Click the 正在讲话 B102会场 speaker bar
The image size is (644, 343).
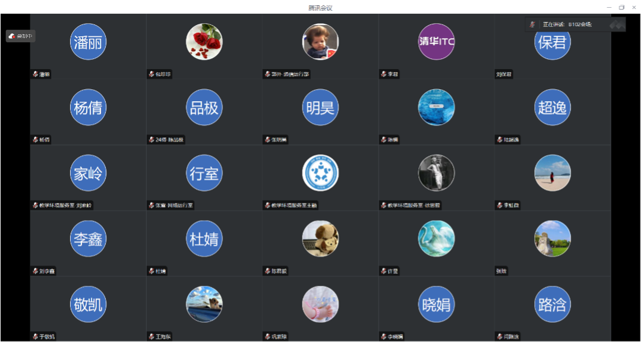coord(575,24)
